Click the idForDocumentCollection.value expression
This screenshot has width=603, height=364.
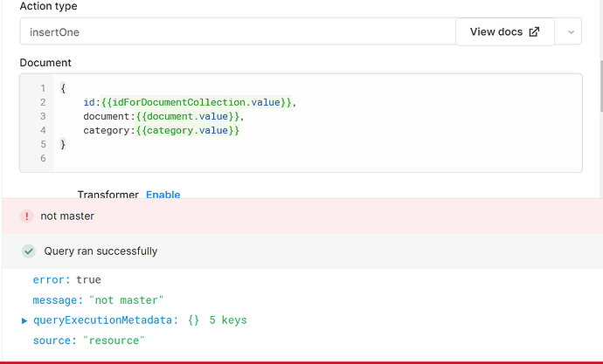click(197, 102)
